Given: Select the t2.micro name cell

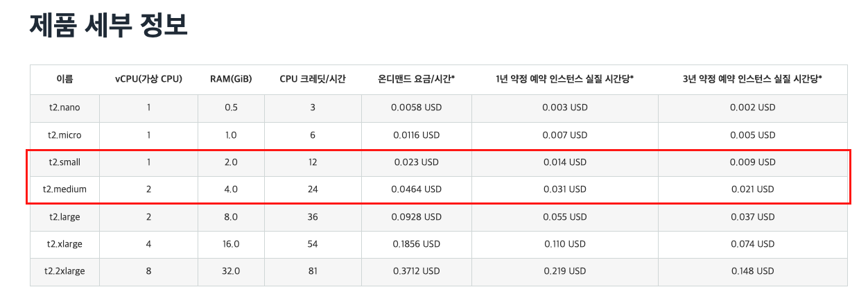Looking at the screenshot, I should click(64, 135).
